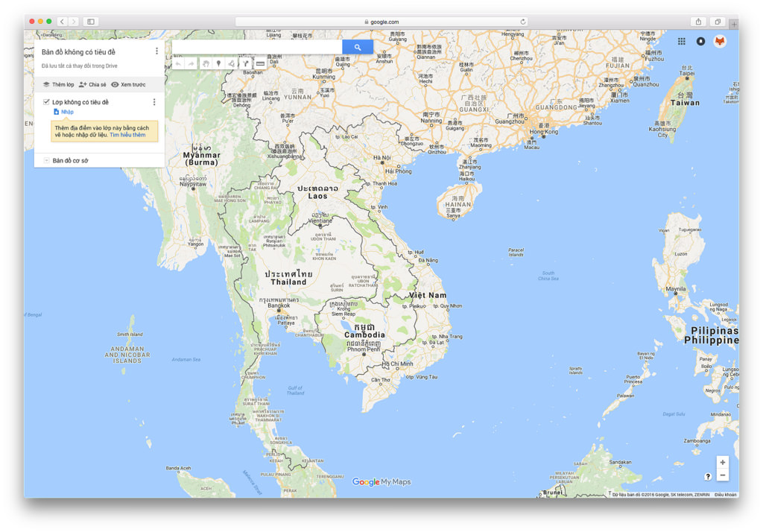Screen dimensions: 763x532
Task: Click Thêm lớp to add a layer
Action: 58,85
